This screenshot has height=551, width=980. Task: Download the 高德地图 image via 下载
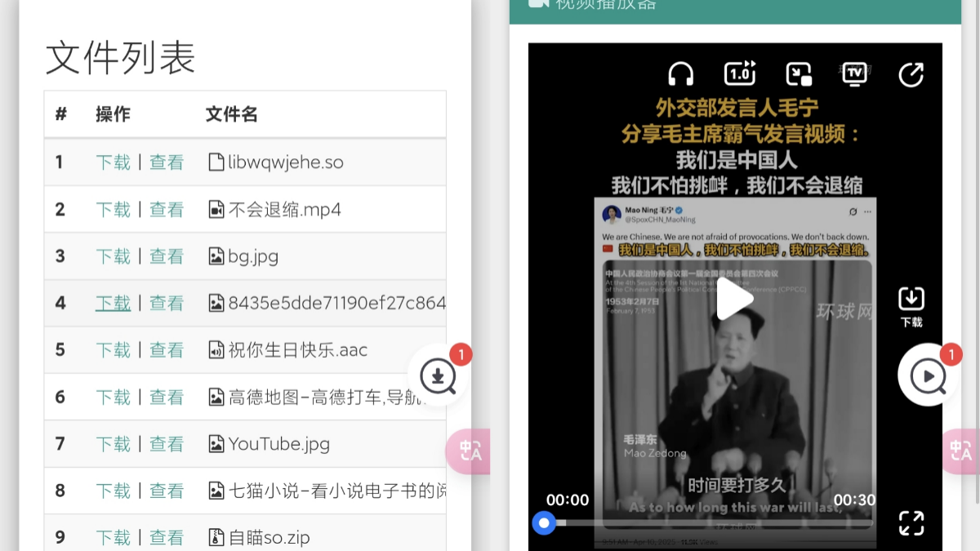113,397
